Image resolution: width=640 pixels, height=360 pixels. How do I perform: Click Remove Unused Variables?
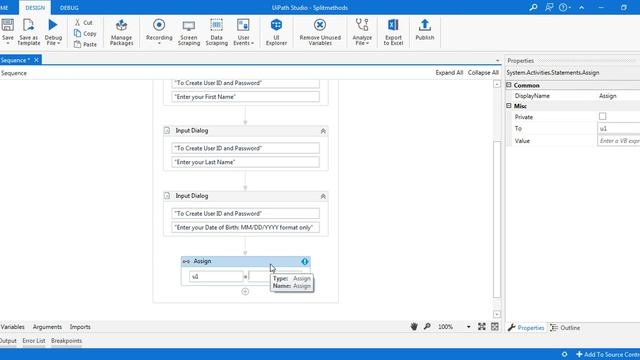pos(320,32)
